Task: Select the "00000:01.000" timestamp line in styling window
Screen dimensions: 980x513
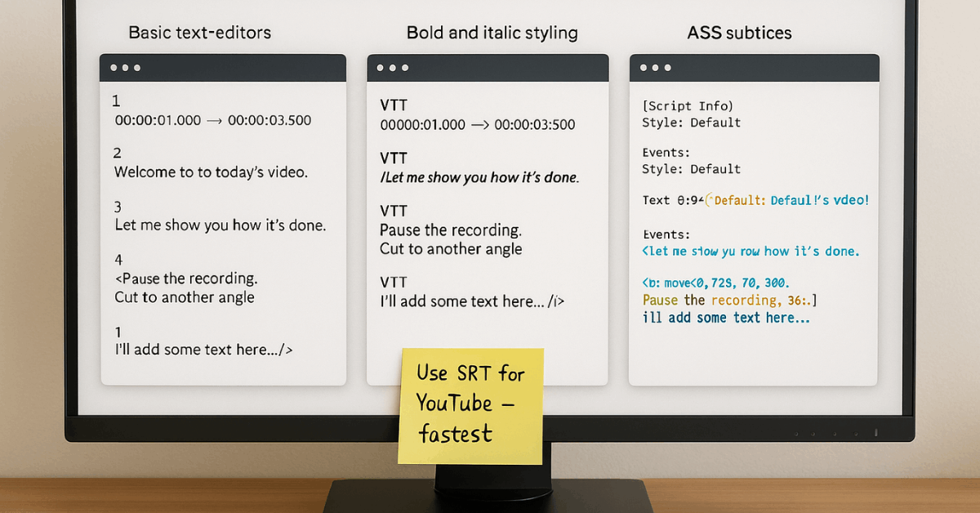Action: (478, 125)
